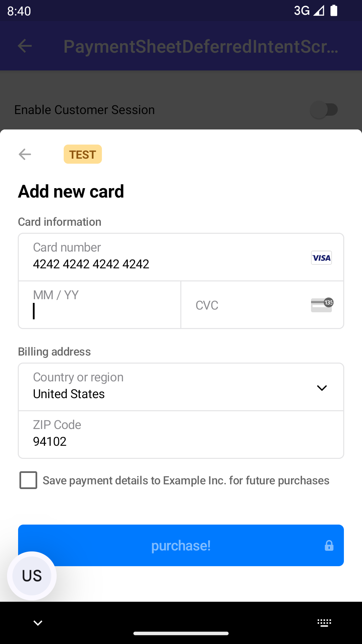This screenshot has width=362, height=644.
Task: Tap the Visa card brand icon
Action: pyautogui.click(x=321, y=258)
